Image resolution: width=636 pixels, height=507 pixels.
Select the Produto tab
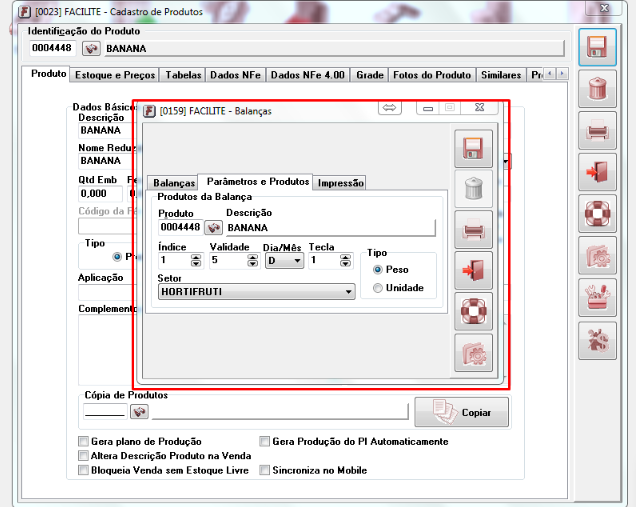point(48,74)
